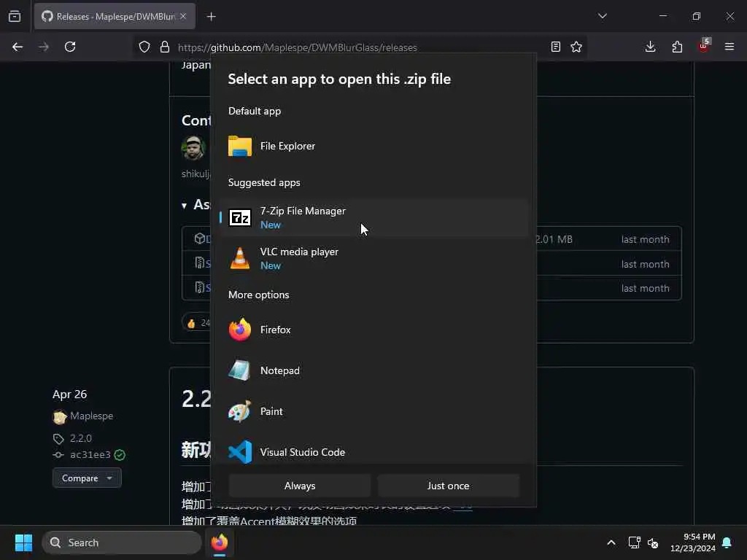Select 7-Zip File Manager to open the zip
The image size is (747, 560).
point(373,217)
